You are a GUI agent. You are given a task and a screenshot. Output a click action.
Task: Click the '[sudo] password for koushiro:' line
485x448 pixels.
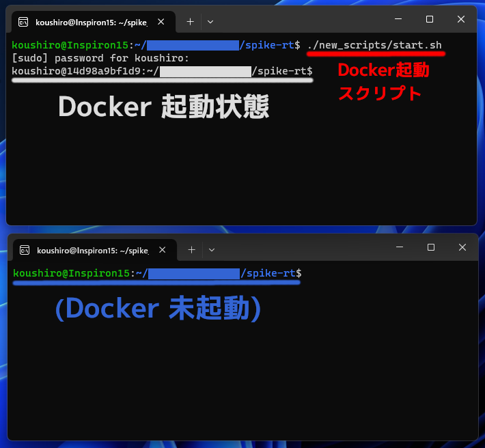(x=100, y=58)
